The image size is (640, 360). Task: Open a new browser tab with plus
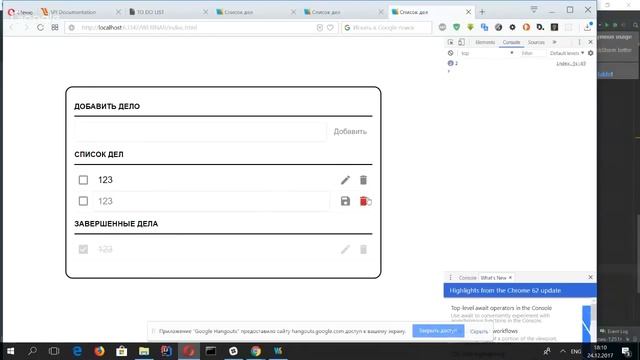tap(482, 12)
